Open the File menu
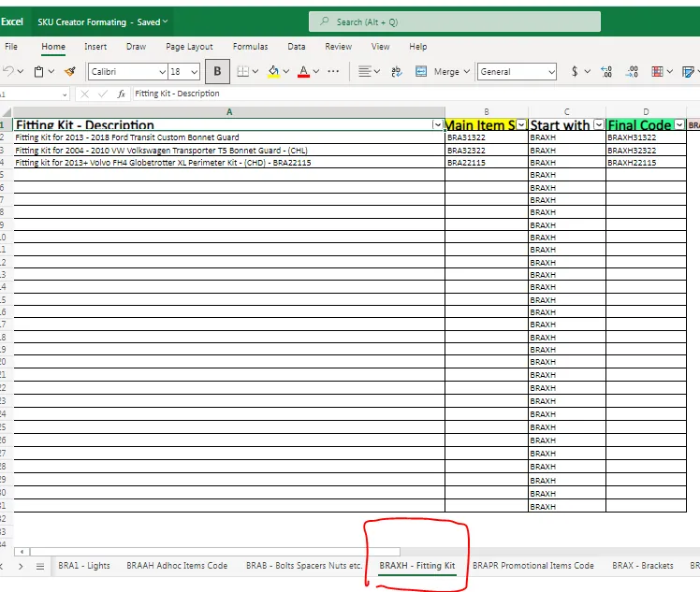Screen dimensions: 700x592 pos(11,47)
